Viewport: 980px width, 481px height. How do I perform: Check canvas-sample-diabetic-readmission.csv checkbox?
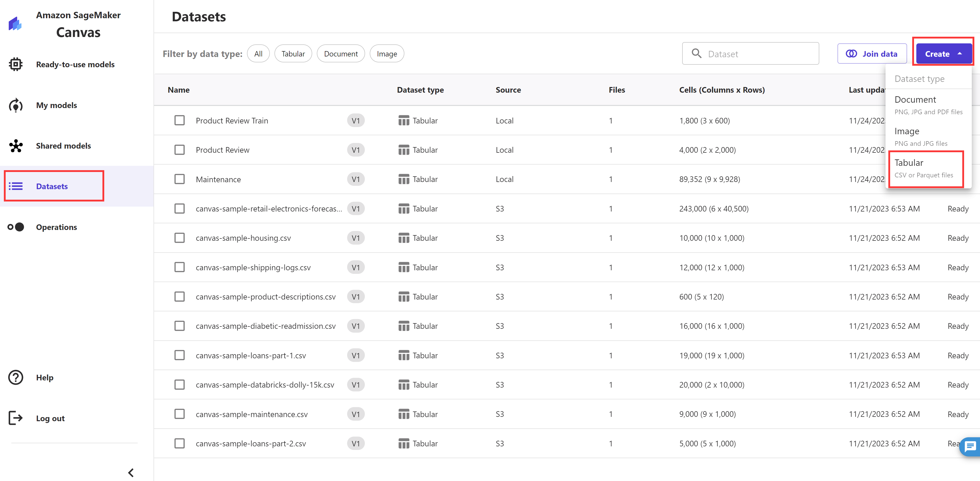[179, 326]
